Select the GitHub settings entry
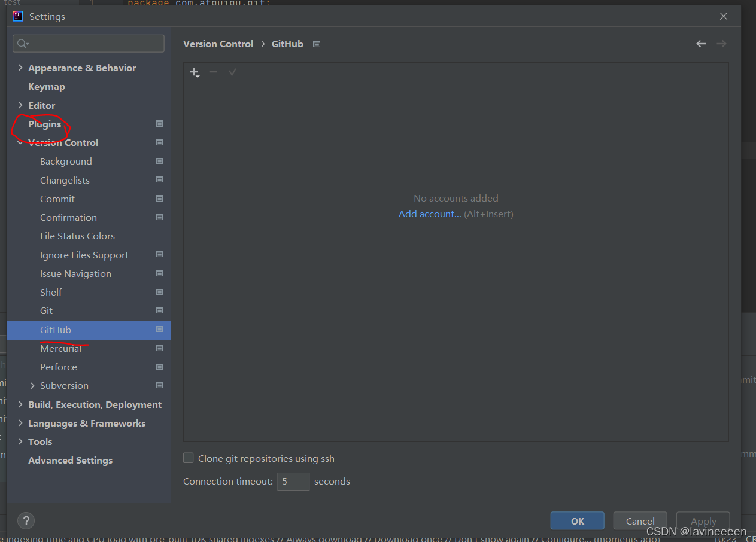 [x=89, y=330]
